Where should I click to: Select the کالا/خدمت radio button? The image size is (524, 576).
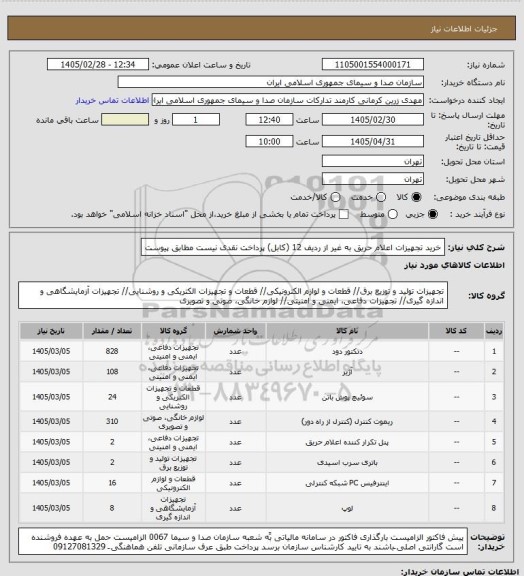coord(335,197)
